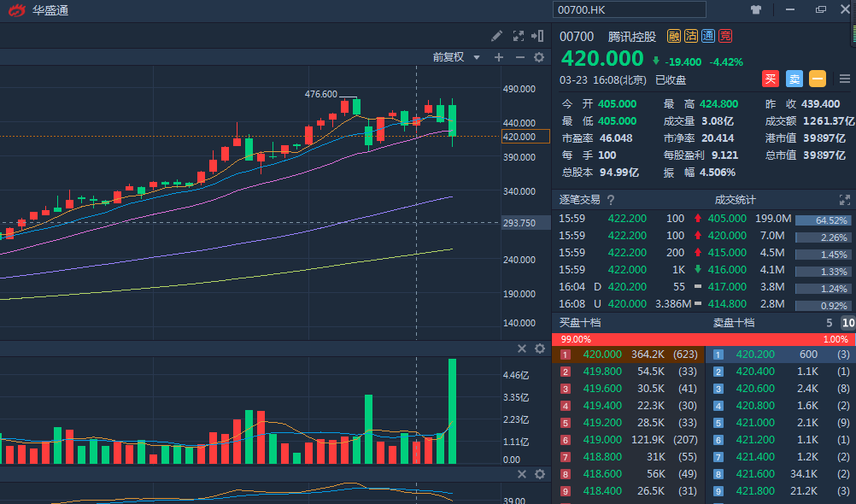The image size is (856, 504).
Task: Click the blue 卖 sell button
Action: coord(794,79)
